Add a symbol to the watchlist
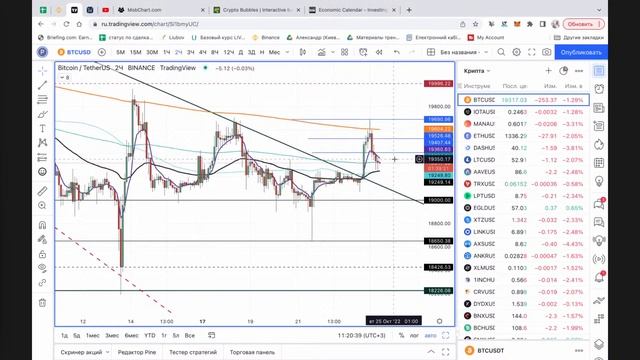The height and width of the screenshot is (360, 640). [548, 71]
